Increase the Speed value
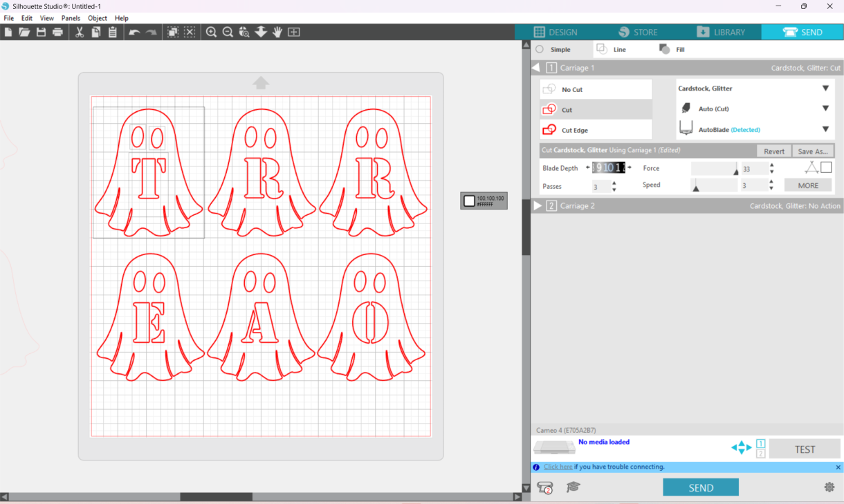 click(771, 182)
